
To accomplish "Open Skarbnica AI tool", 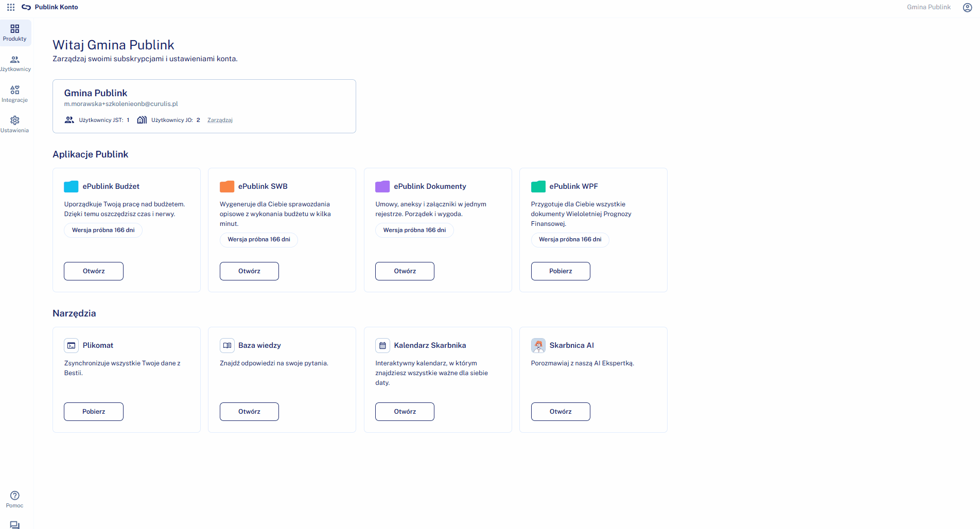I will pyautogui.click(x=561, y=412).
